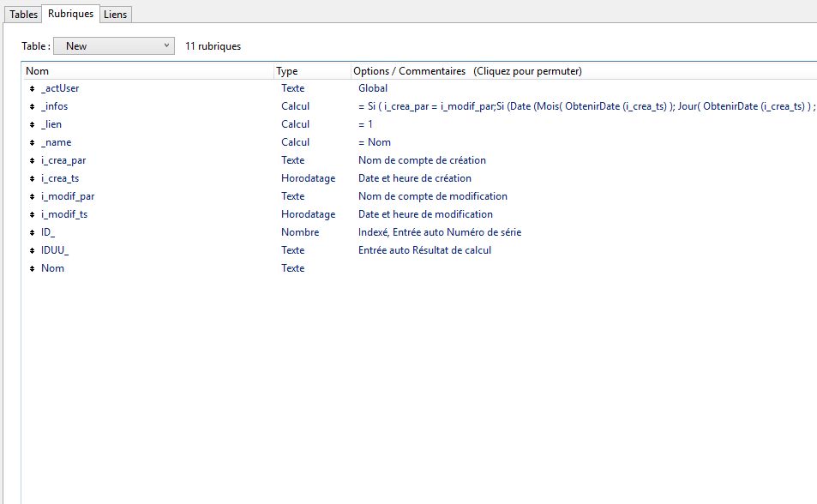Click the reorder handle icon beside Nom field
The height and width of the screenshot is (504, 817).
tap(32, 268)
